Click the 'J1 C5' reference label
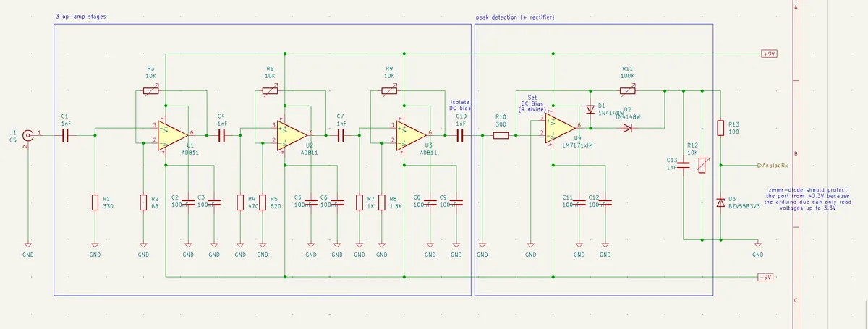 [13, 136]
